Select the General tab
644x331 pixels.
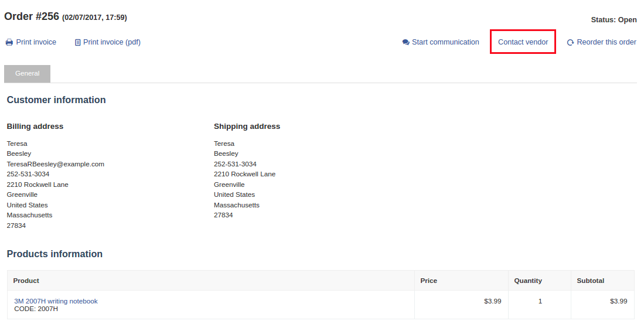(x=28, y=73)
